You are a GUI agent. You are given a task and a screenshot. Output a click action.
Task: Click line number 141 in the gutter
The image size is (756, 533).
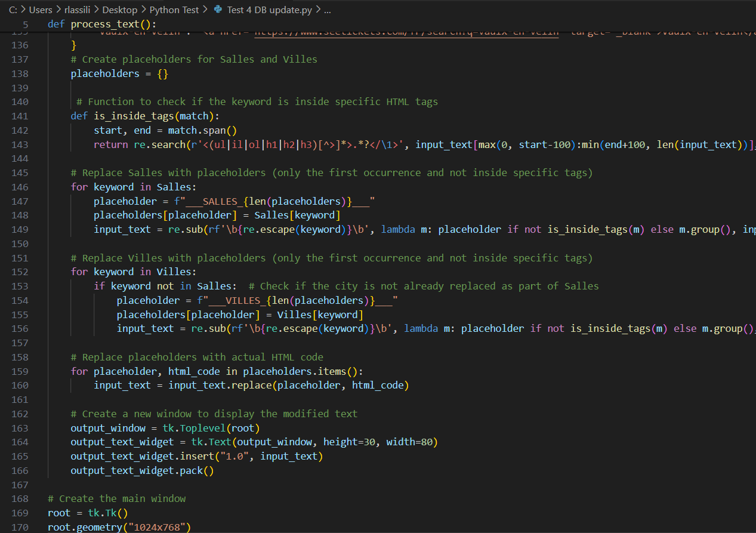pyautogui.click(x=20, y=116)
